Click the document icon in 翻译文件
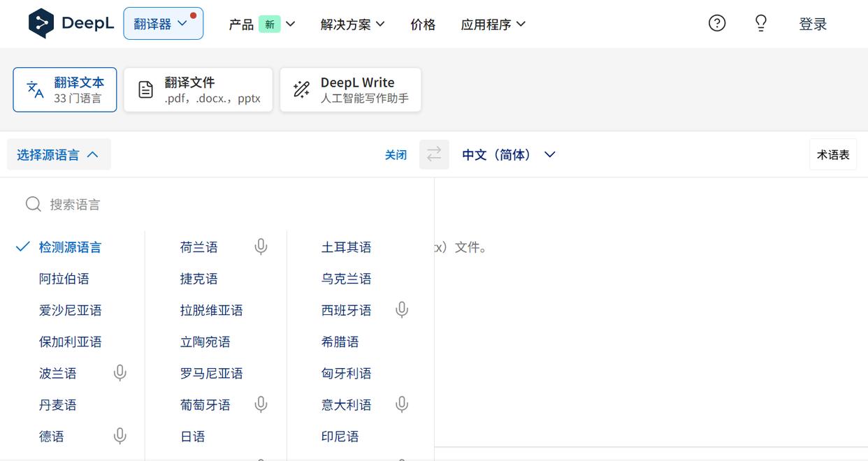The width and height of the screenshot is (868, 461). [145, 89]
